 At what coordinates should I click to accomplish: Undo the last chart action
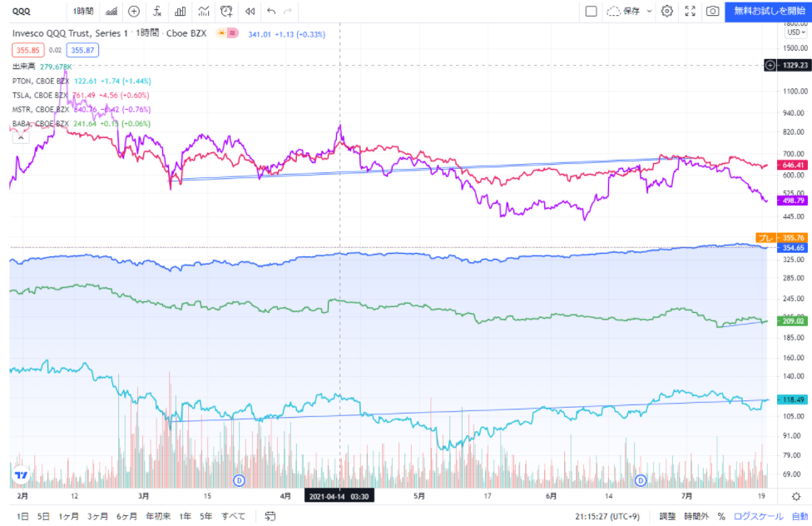pyautogui.click(x=271, y=12)
